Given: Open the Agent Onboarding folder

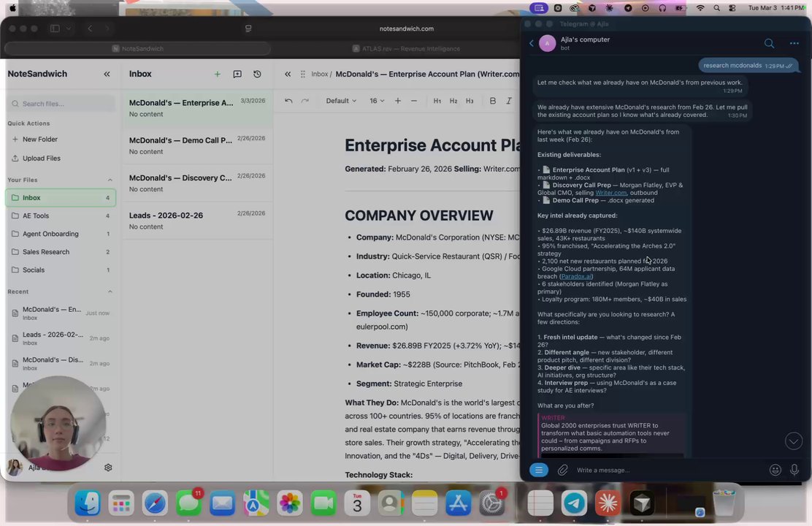Looking at the screenshot, I should tap(61, 234).
